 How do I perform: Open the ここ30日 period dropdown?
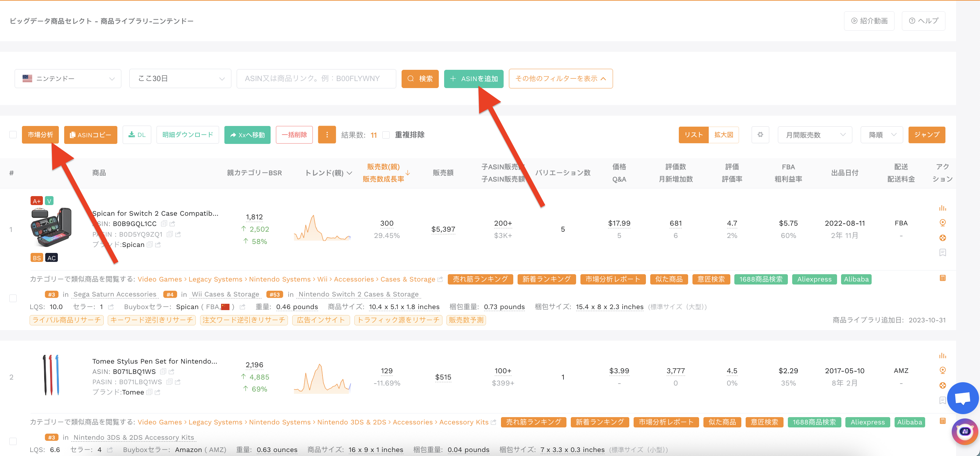180,78
